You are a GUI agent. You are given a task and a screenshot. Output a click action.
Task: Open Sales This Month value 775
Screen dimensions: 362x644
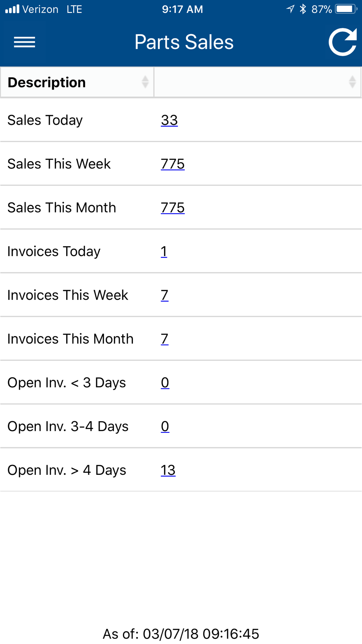pyautogui.click(x=173, y=208)
